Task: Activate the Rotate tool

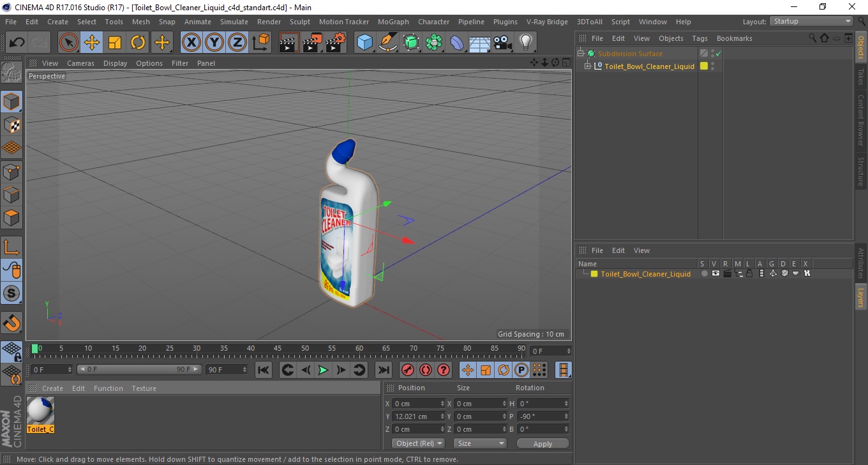Action: click(x=138, y=43)
